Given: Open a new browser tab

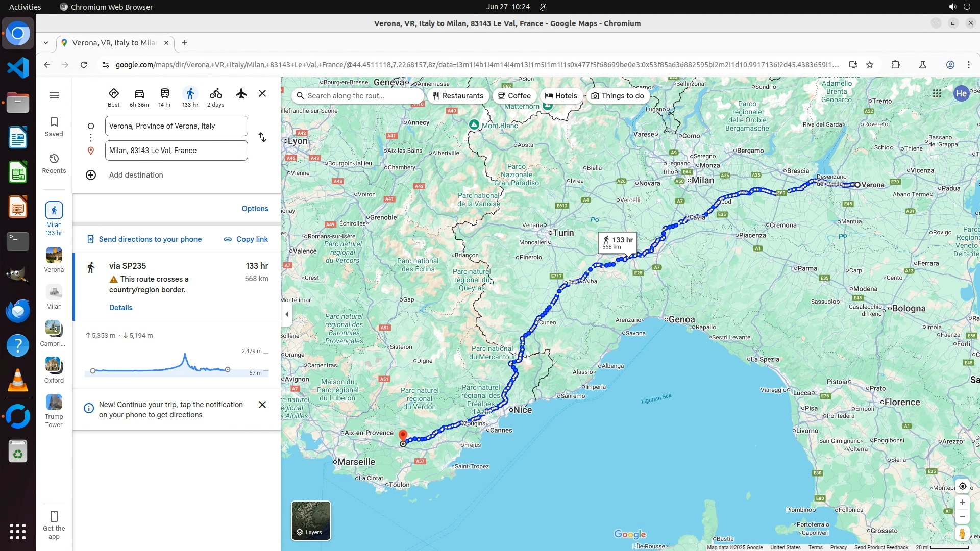Looking at the screenshot, I should [185, 43].
